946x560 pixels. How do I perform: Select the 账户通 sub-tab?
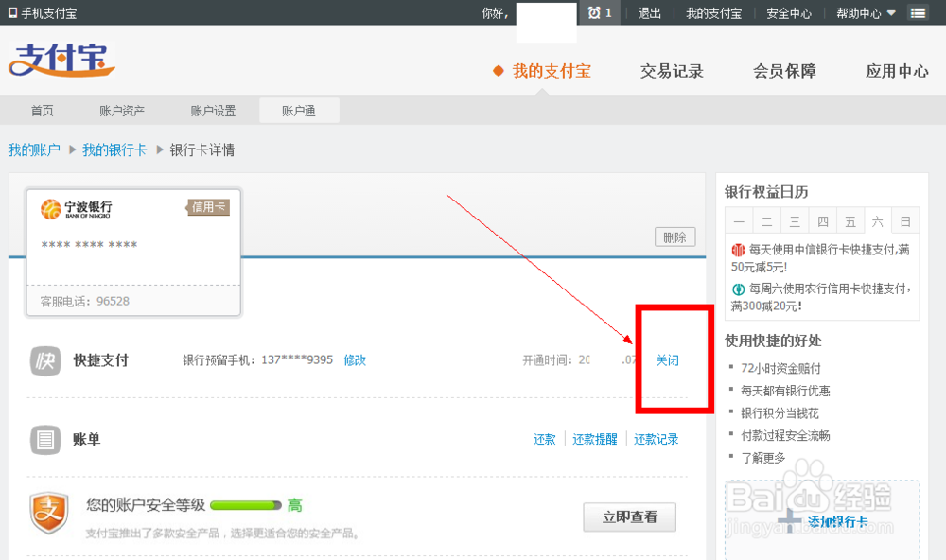pos(299,111)
